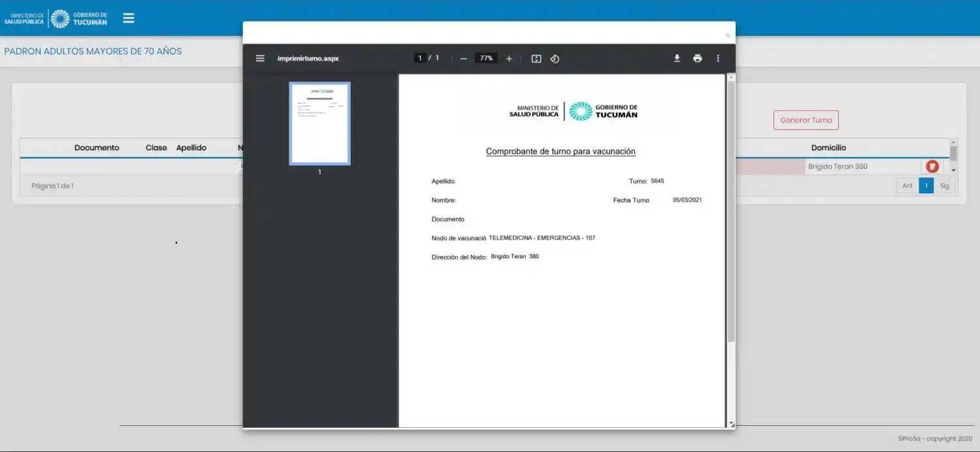Image resolution: width=980 pixels, height=452 pixels.
Task: Rotate the PDF page counterclockwise
Action: 555,58
